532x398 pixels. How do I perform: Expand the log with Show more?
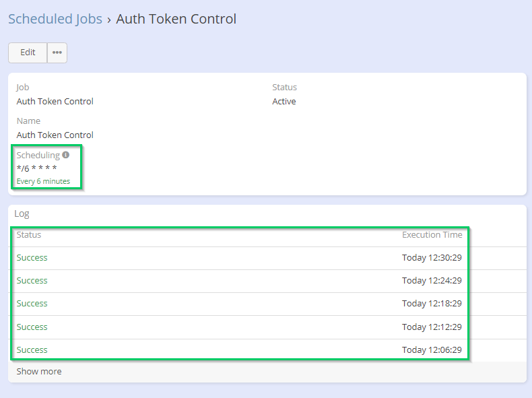pos(39,371)
